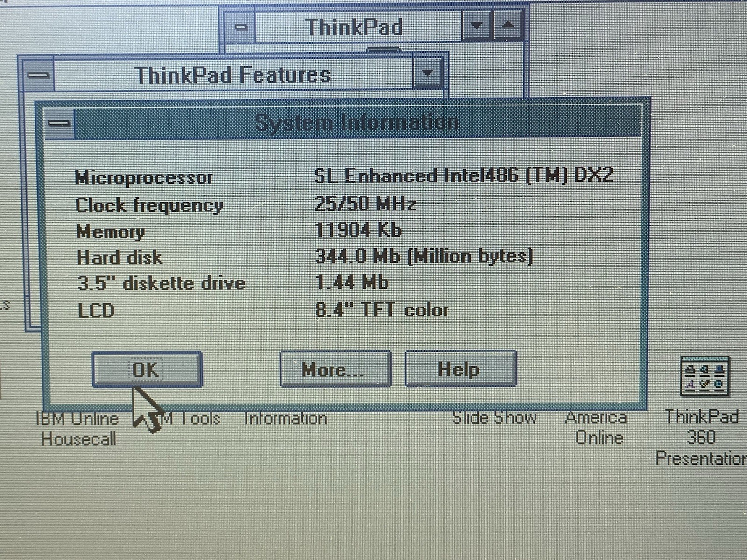Click the SL Enhanced Intel486 (TM) DX2 value
This screenshot has width=747, height=560.
click(463, 175)
